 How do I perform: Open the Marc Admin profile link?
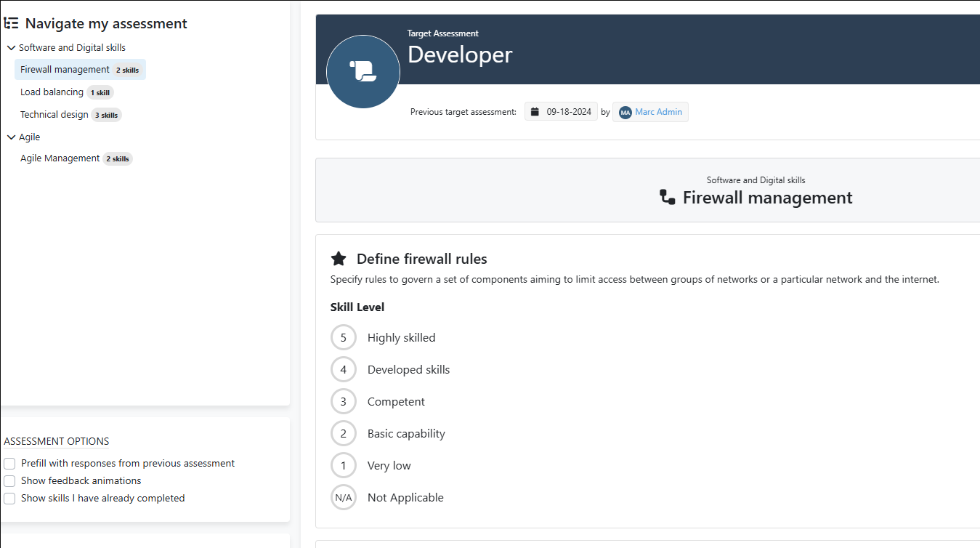(658, 112)
